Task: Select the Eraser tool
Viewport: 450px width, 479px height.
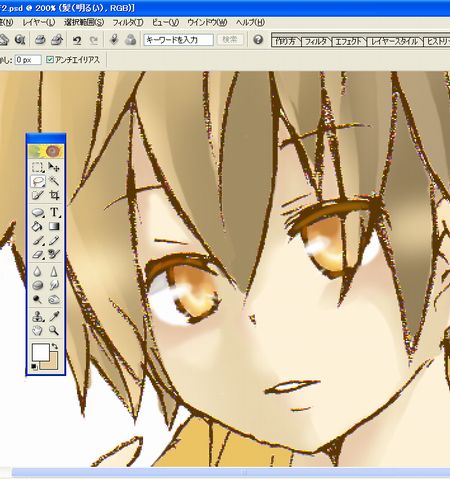Action: tap(37, 254)
